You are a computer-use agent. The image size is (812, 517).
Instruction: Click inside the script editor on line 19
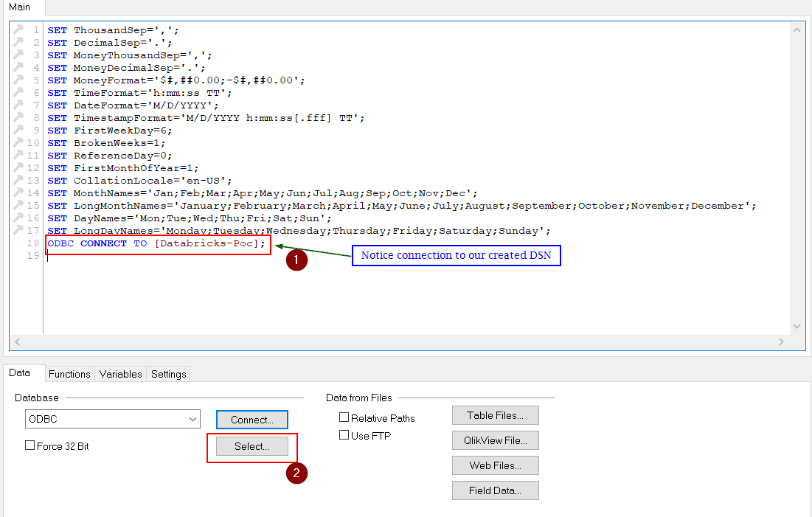pos(148,255)
